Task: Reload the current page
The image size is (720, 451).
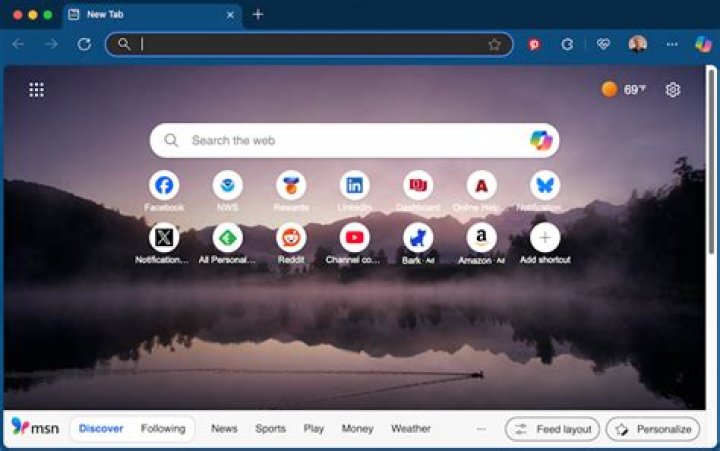Action: 84,45
